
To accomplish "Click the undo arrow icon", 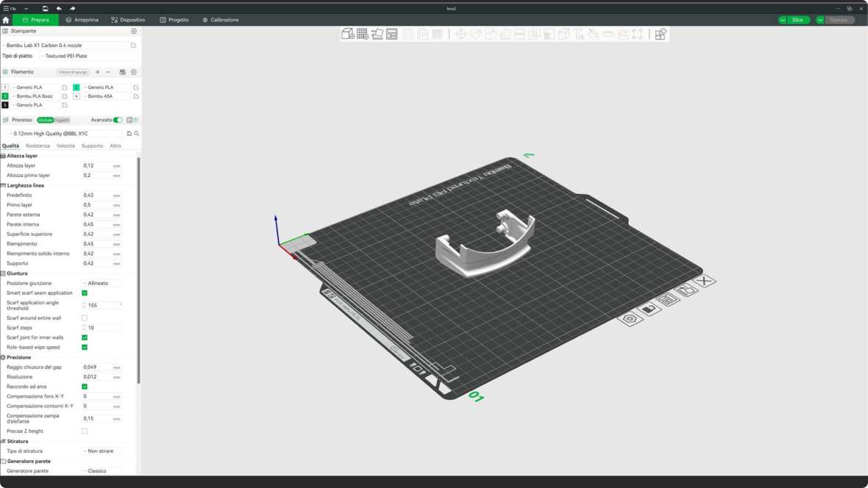I will [59, 8].
